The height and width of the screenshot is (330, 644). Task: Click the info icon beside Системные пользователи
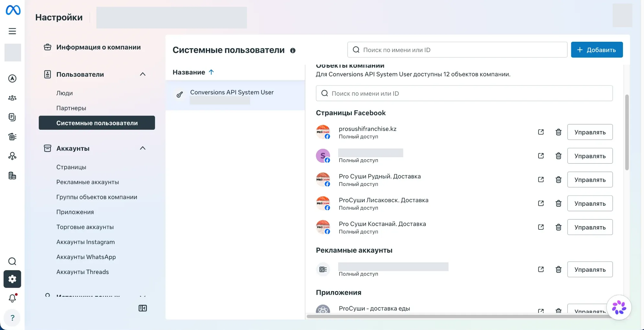[x=293, y=50]
